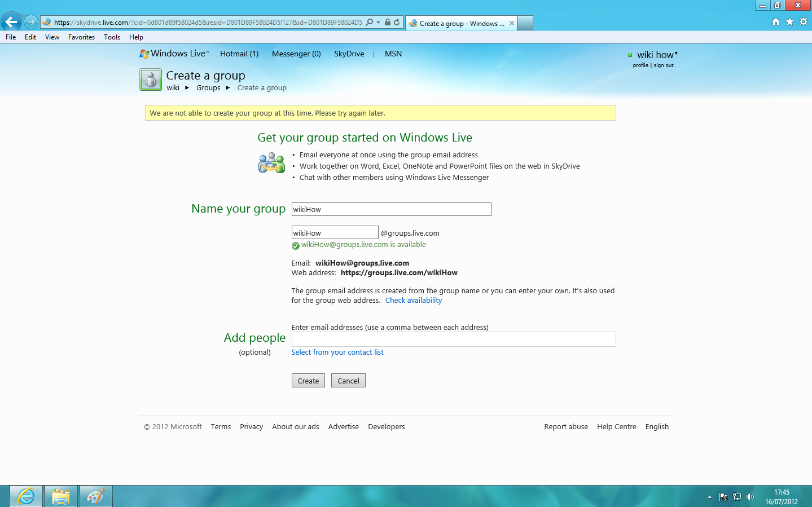Viewport: 812px width, 507px height.
Task: Click the Action Center flag tray icon
Action: [723, 497]
